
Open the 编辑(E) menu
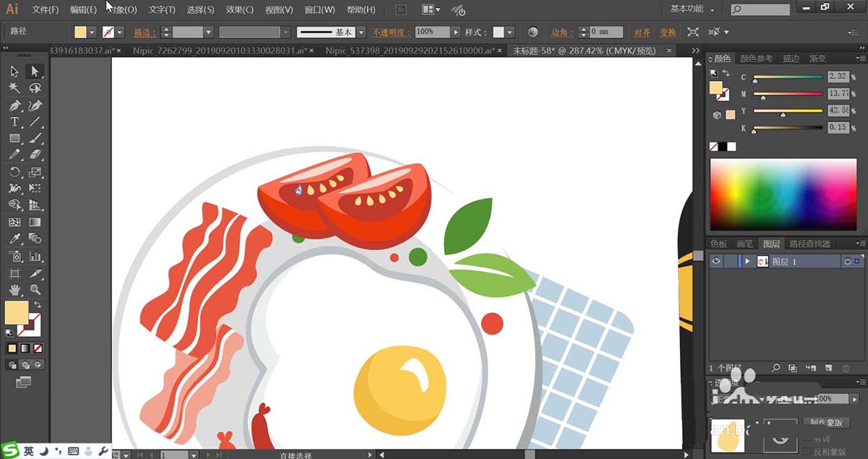(x=83, y=10)
